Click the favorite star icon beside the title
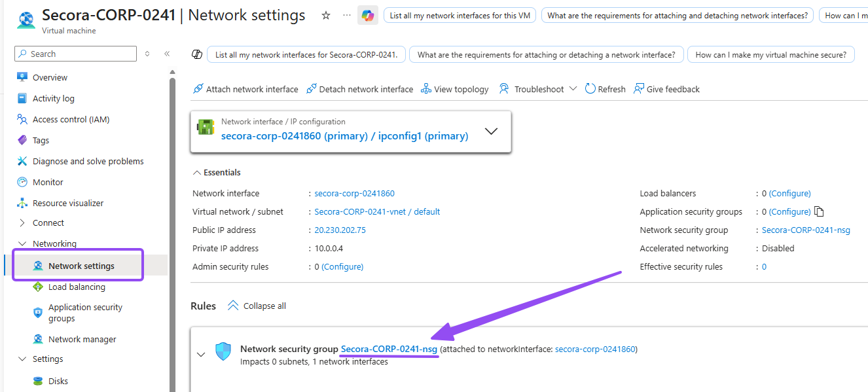Image resolution: width=868 pixels, height=392 pixels. 326,15
